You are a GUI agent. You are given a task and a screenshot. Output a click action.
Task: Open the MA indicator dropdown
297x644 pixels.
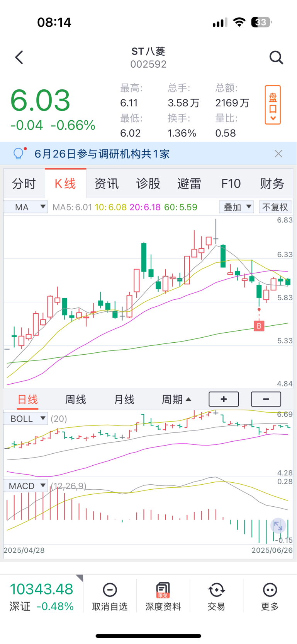tap(26, 207)
